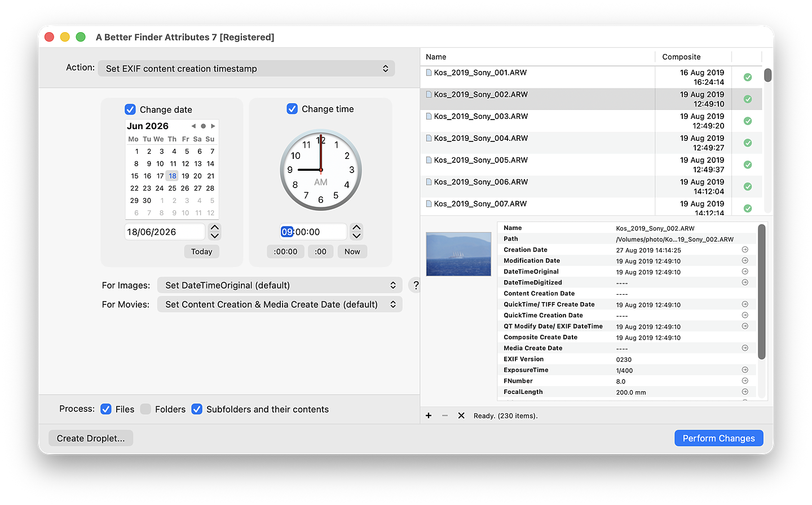
Task: Open the For Images dropdown
Action: [280, 285]
